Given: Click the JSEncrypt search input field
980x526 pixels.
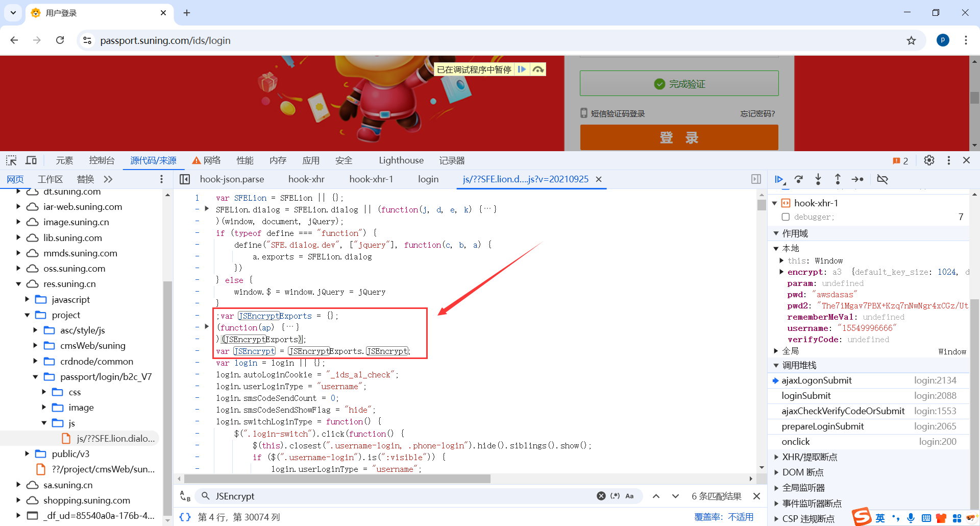Looking at the screenshot, I should point(403,496).
